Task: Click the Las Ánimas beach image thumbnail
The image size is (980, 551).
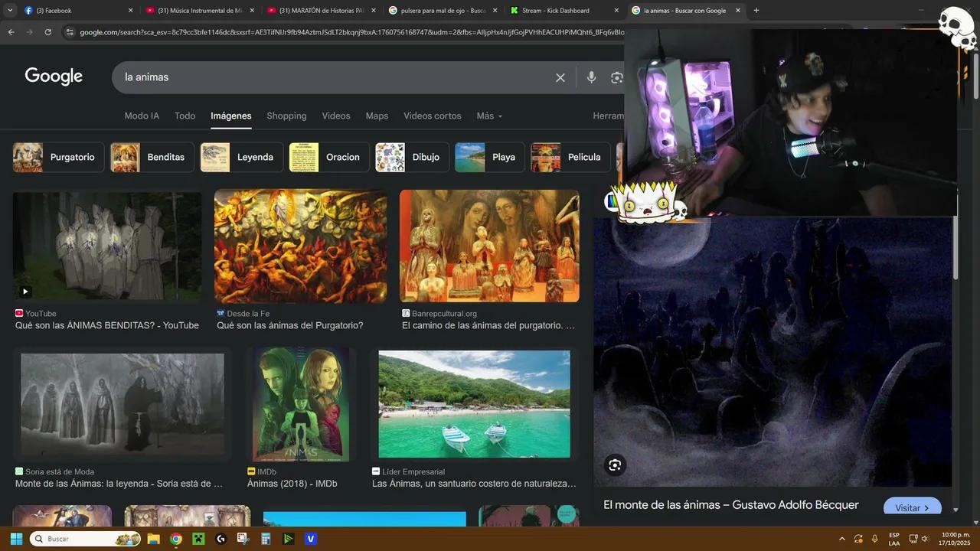Action: click(474, 404)
